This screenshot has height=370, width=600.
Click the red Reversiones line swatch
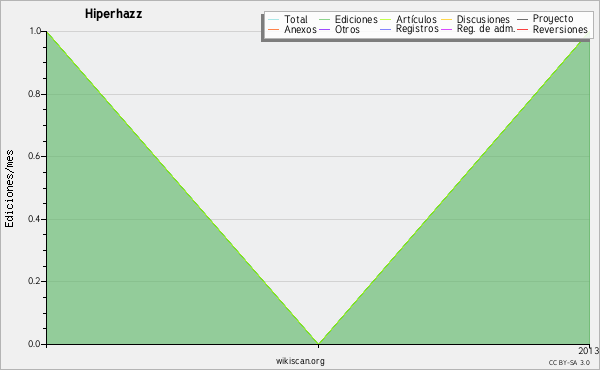pyautogui.click(x=523, y=30)
